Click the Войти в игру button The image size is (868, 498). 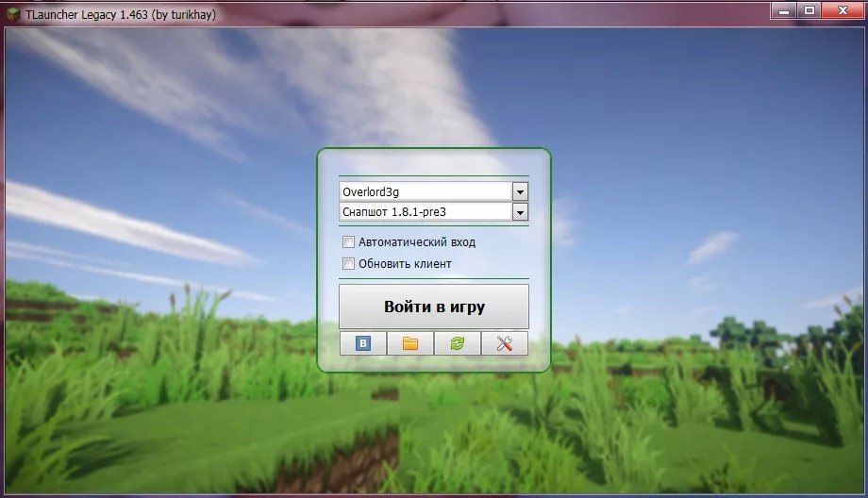click(x=434, y=307)
